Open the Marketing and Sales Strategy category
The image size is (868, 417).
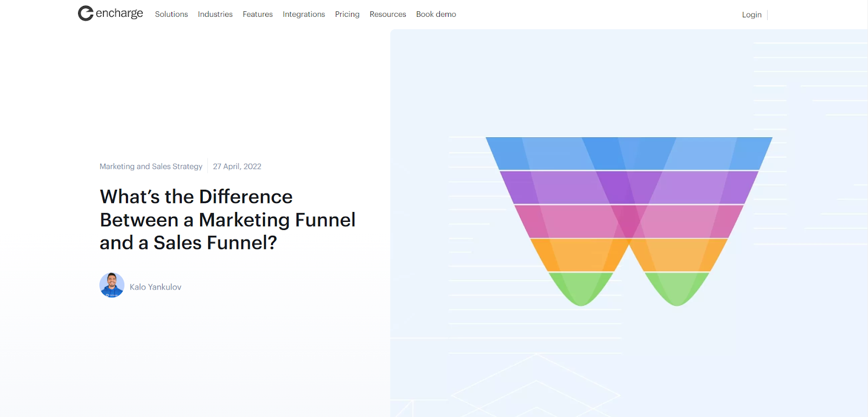151,166
